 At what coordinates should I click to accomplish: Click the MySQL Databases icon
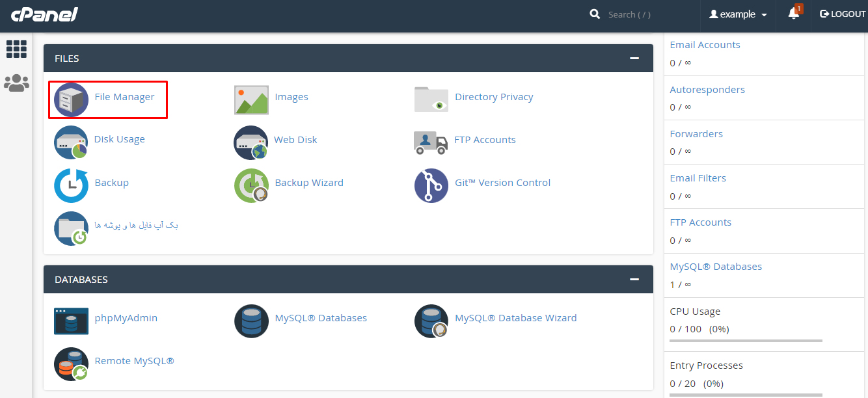click(x=251, y=321)
